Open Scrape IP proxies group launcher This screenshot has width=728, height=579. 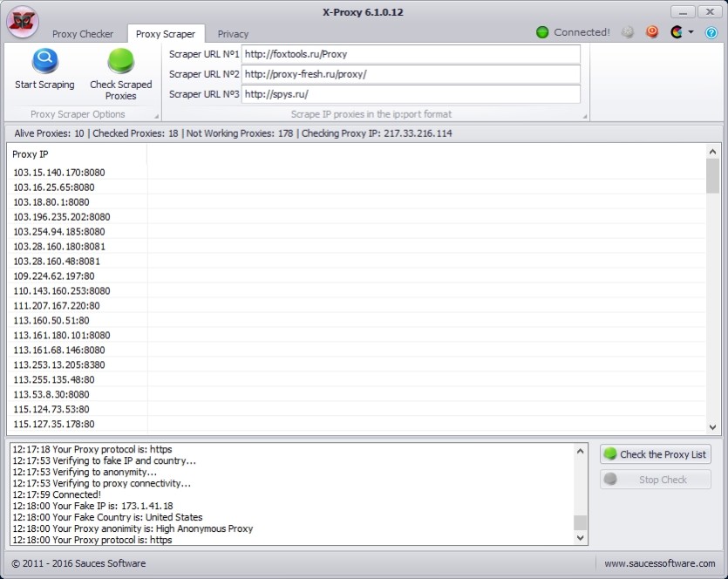(x=584, y=117)
